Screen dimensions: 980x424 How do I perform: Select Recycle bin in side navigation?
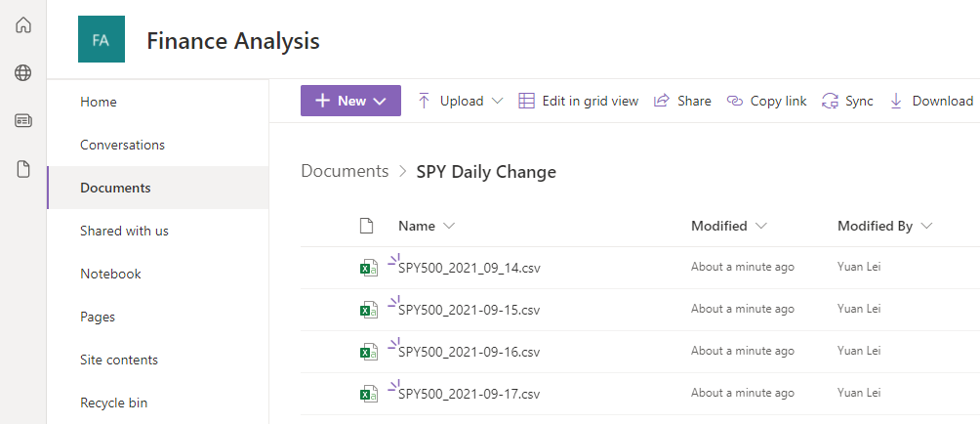[x=113, y=403]
